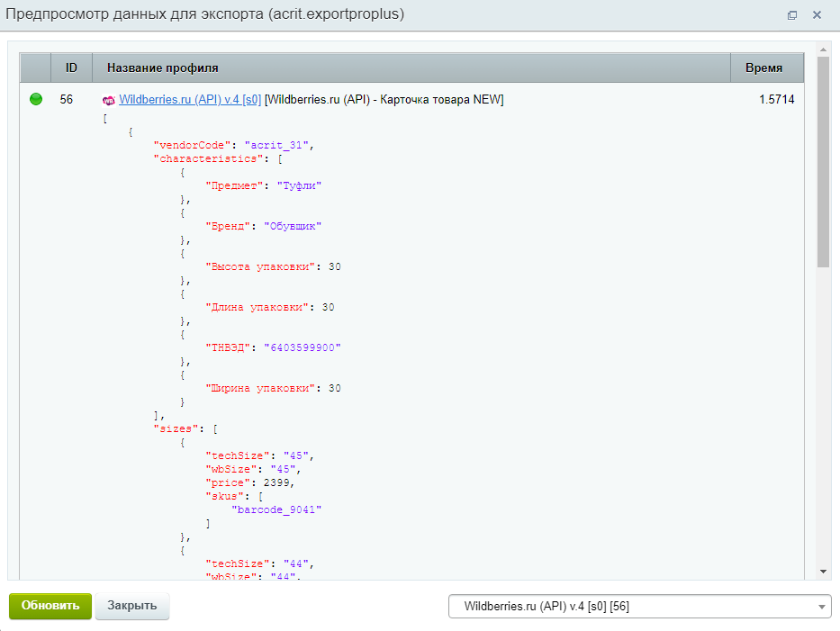Click the "sizes" key in the JSON

click(176, 428)
